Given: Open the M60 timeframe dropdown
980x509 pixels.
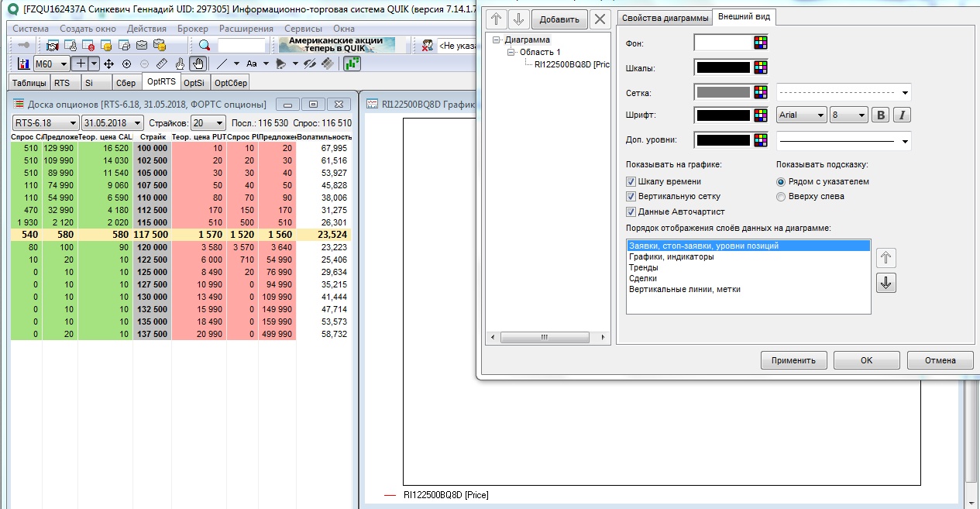Looking at the screenshot, I should click(x=50, y=64).
